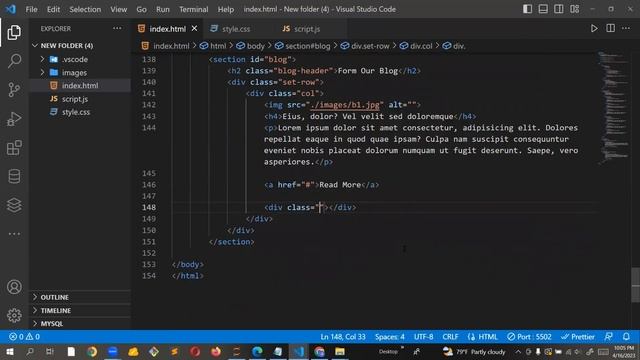Open the Manage settings gear
This screenshot has width=640, height=360.
(14, 315)
